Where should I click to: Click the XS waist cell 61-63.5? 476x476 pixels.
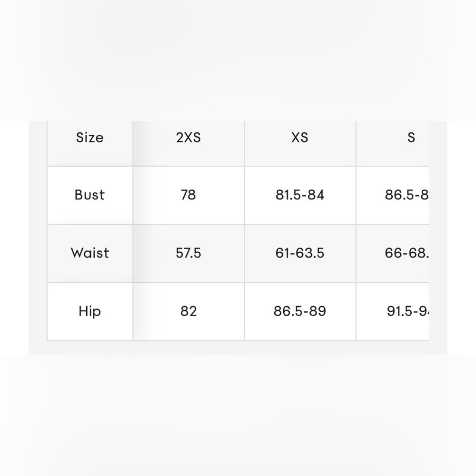[300, 253]
